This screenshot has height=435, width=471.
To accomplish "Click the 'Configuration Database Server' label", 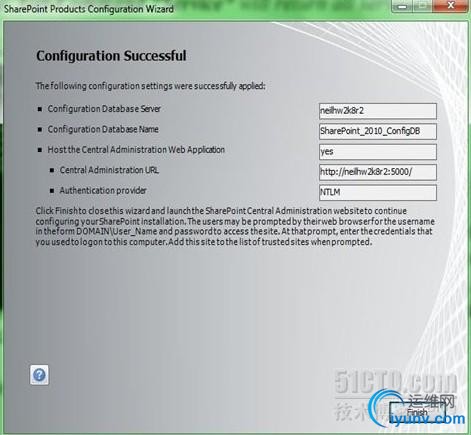I will coord(104,109).
